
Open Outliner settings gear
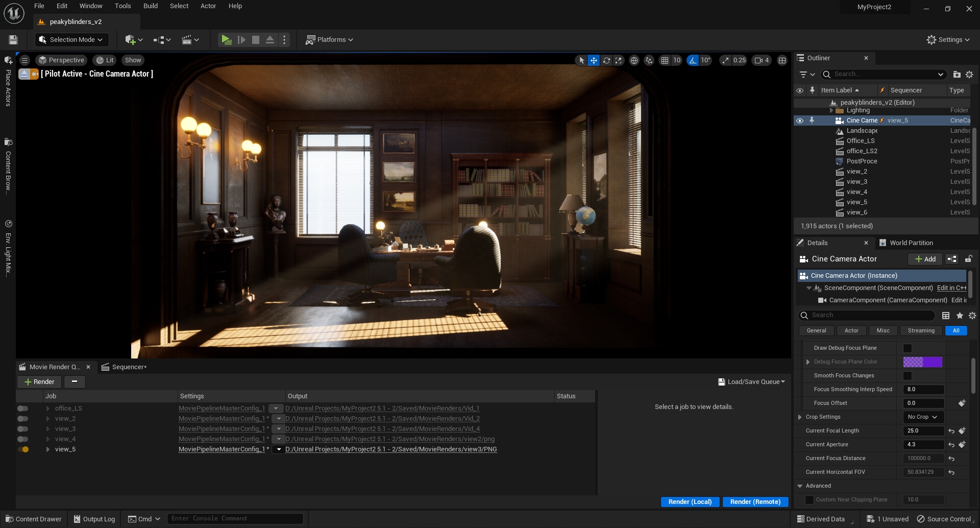pyautogui.click(x=969, y=75)
